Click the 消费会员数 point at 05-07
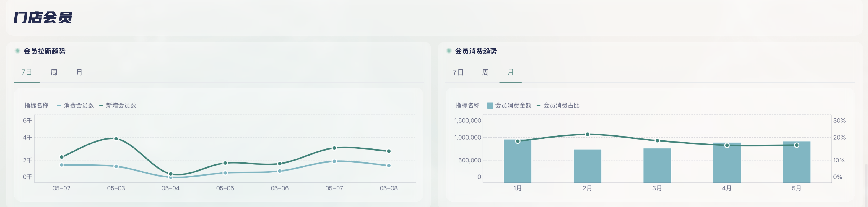 (x=334, y=161)
